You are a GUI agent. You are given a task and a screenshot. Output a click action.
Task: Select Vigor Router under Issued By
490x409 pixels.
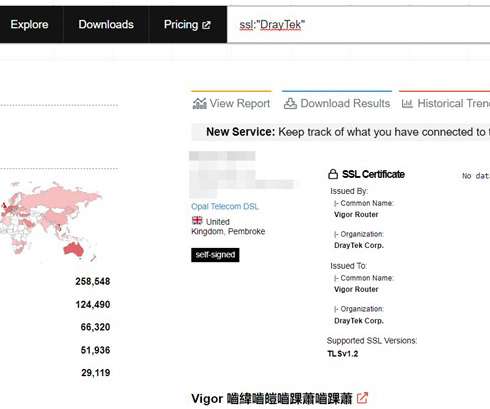pyautogui.click(x=356, y=214)
